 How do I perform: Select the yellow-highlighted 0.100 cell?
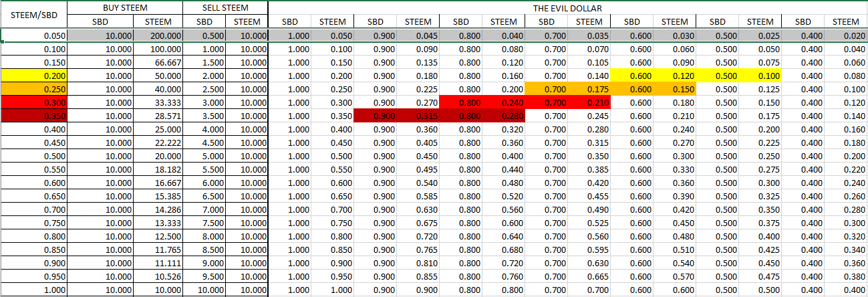click(760, 76)
